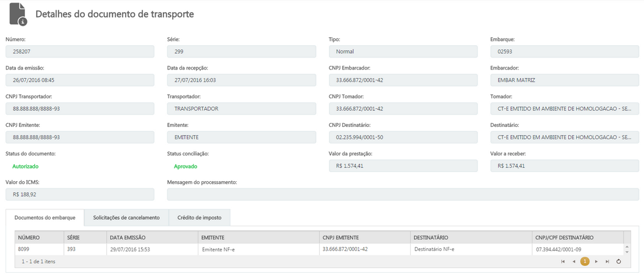Go to the first page of results
644x277 pixels.
click(563, 261)
